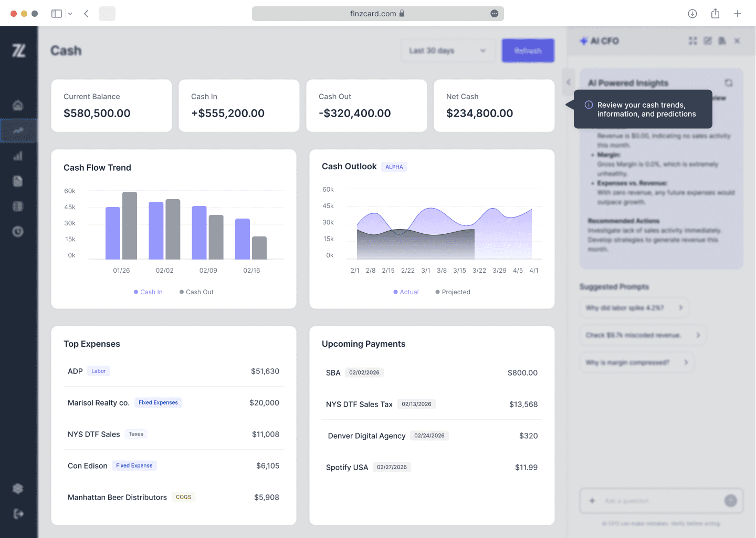The image size is (756, 538).
Task: Expand the AI CFO panel to fullscreen
Action: coord(693,41)
